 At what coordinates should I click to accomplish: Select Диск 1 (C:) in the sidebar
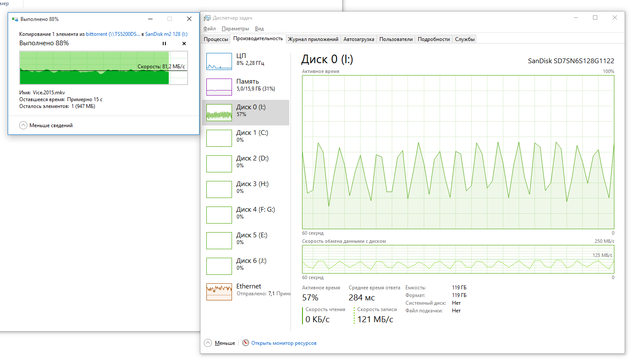[246, 138]
